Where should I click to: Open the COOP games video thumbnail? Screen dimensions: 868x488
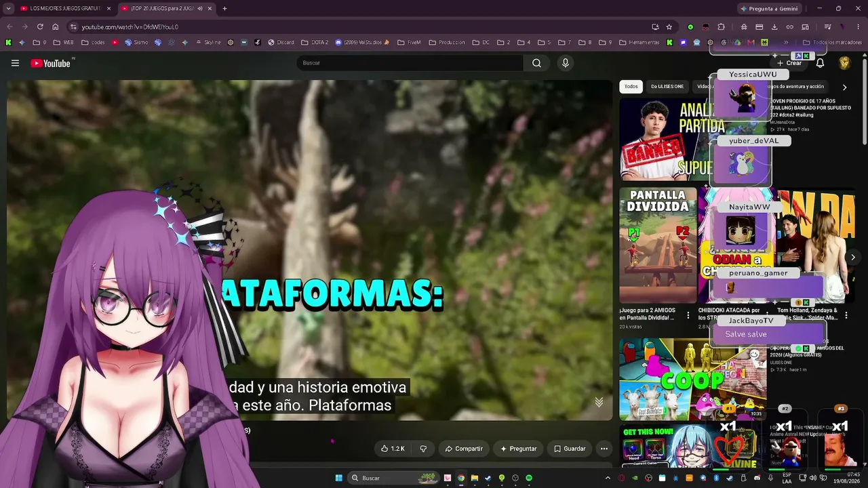tap(693, 379)
